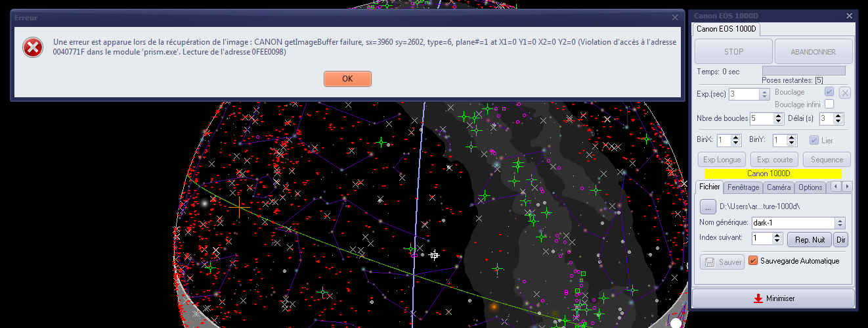Switch to the Caméra tab
The width and height of the screenshot is (868, 328).
pyautogui.click(x=779, y=187)
